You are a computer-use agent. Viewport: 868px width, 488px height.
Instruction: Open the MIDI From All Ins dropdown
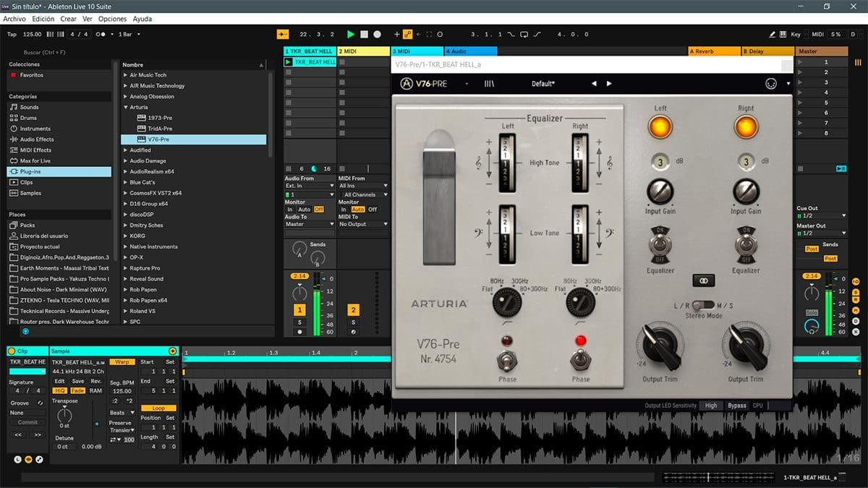363,186
